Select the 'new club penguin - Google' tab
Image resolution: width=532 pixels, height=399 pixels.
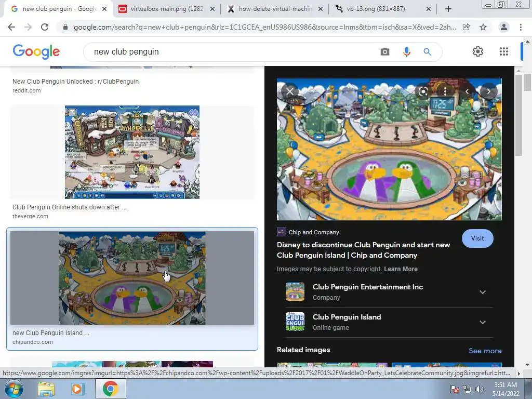click(59, 9)
